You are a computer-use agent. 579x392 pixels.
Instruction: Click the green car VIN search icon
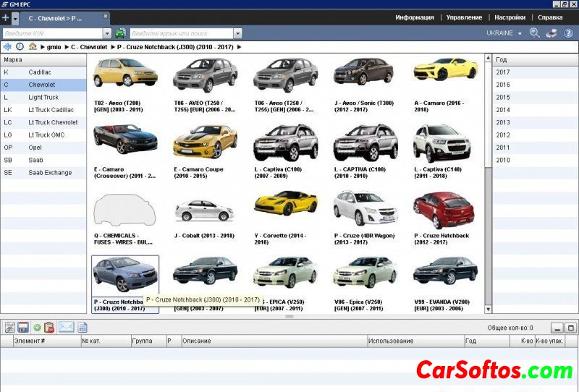pos(120,33)
